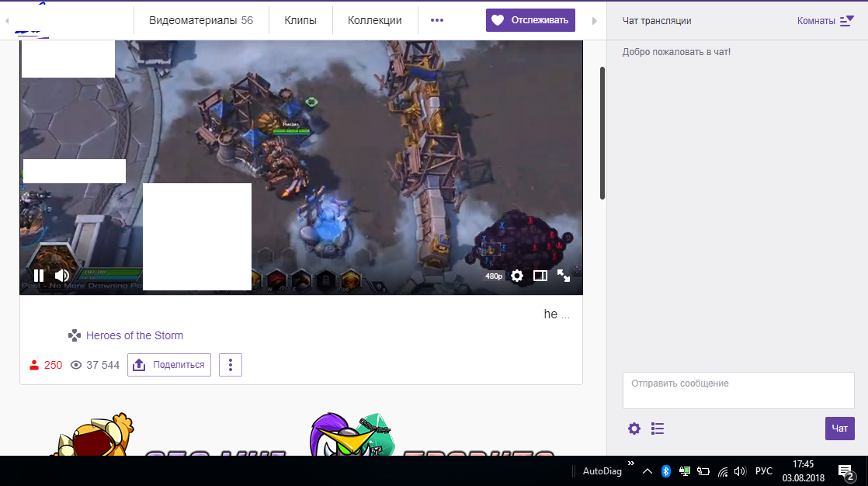The image size is (868, 486).
Task: Go to the Коллекции tab
Action: click(375, 21)
